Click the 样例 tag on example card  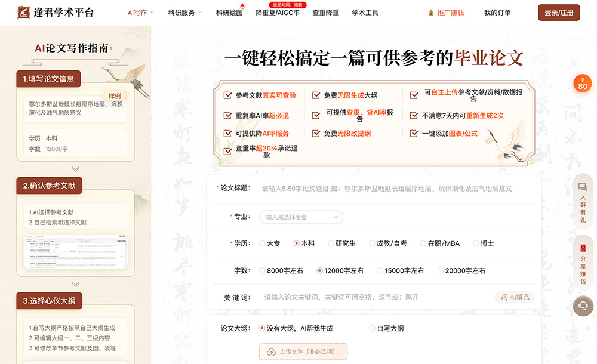point(115,96)
